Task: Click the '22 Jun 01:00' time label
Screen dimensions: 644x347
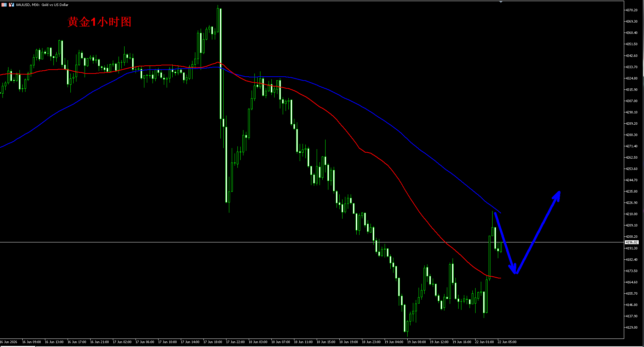Action: 484,342
